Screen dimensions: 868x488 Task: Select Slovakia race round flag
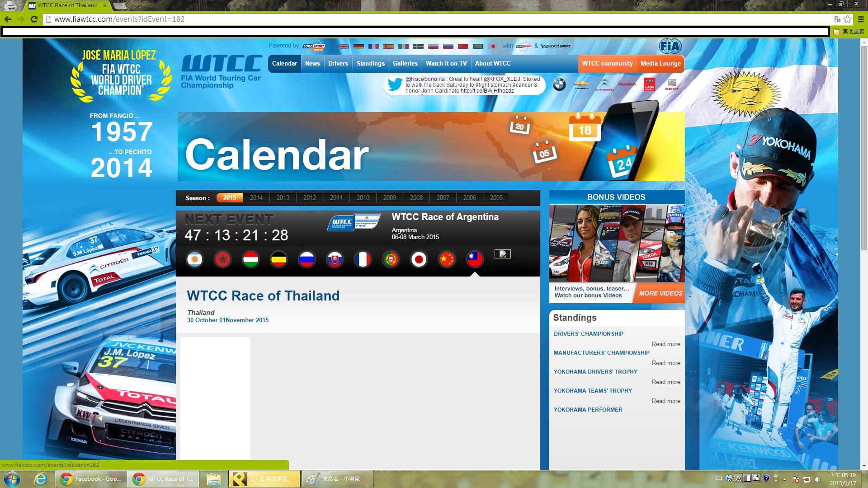click(335, 259)
